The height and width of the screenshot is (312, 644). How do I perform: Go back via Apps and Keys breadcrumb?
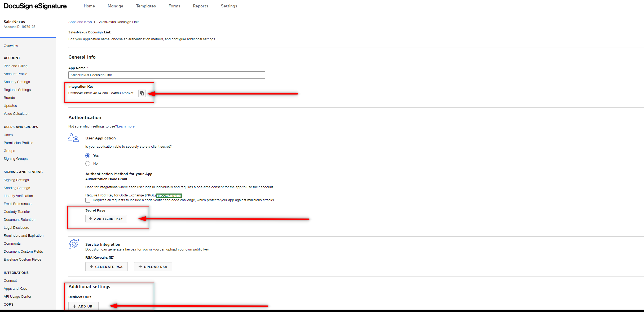(80, 22)
